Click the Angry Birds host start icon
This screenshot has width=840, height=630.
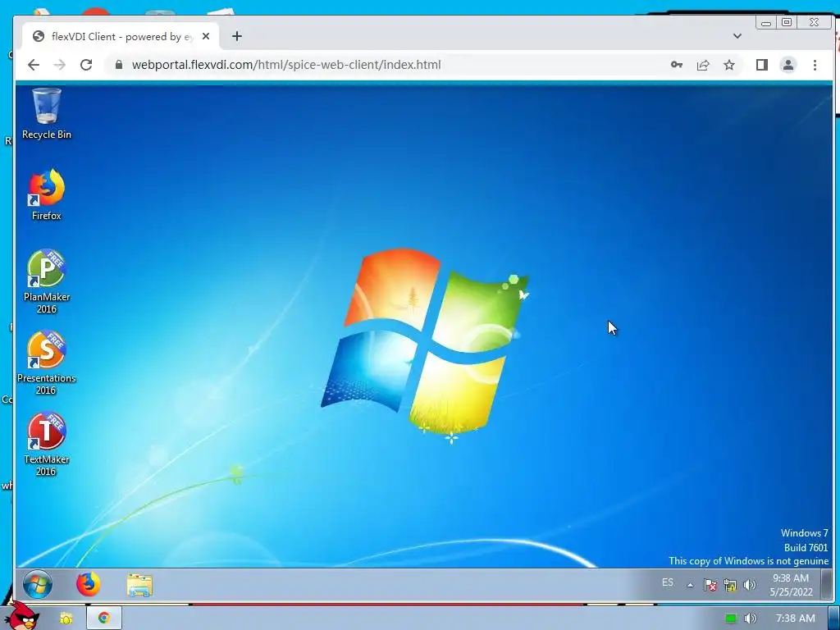coord(23,617)
